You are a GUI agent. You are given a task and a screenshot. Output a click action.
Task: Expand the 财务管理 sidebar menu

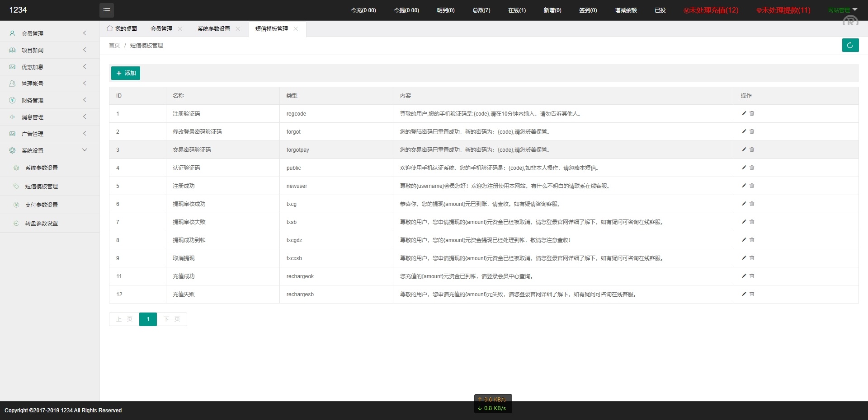click(50, 100)
